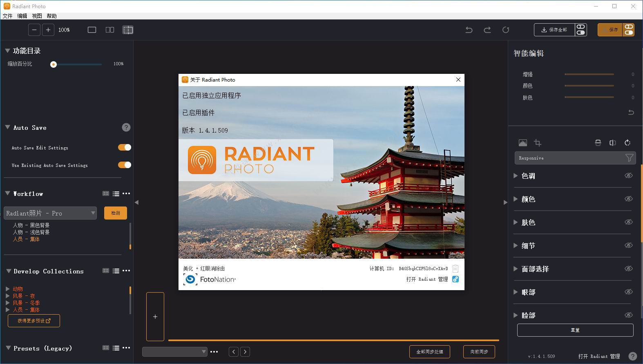Toggle Auto Save Edit Settings switch
The width and height of the screenshot is (643, 364).
click(x=125, y=147)
